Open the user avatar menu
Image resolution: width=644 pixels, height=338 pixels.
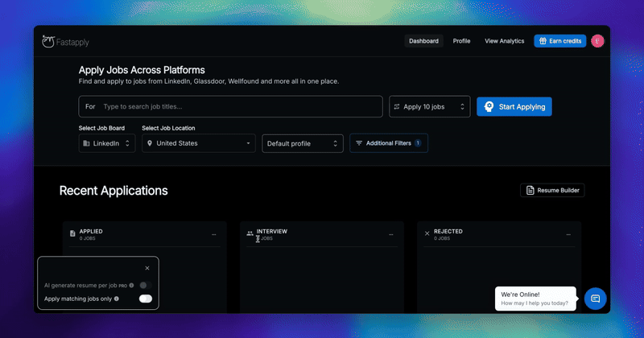click(x=597, y=41)
